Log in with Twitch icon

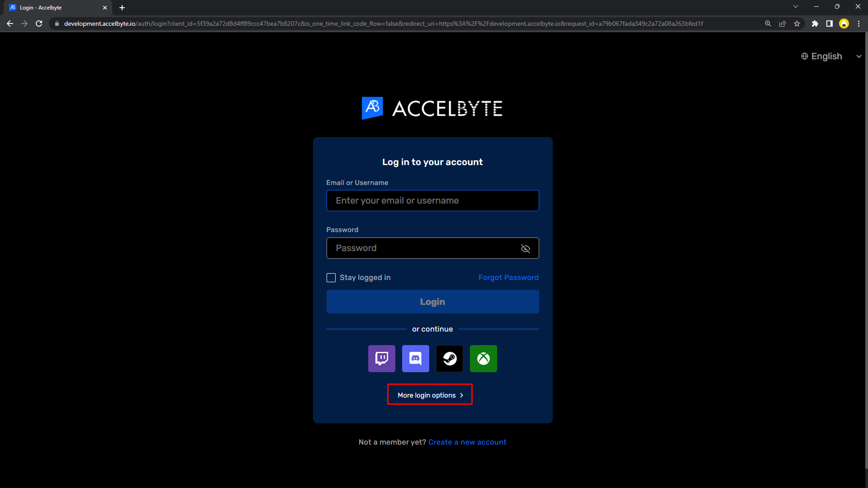tap(381, 359)
